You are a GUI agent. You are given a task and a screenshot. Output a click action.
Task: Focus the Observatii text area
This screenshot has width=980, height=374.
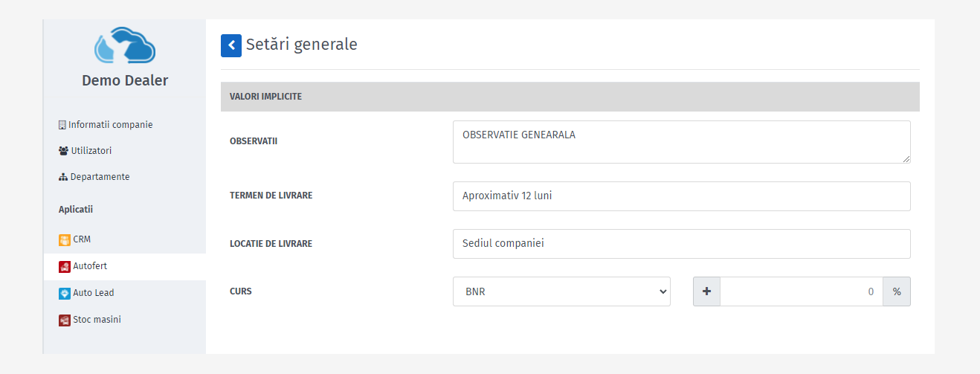click(681, 141)
